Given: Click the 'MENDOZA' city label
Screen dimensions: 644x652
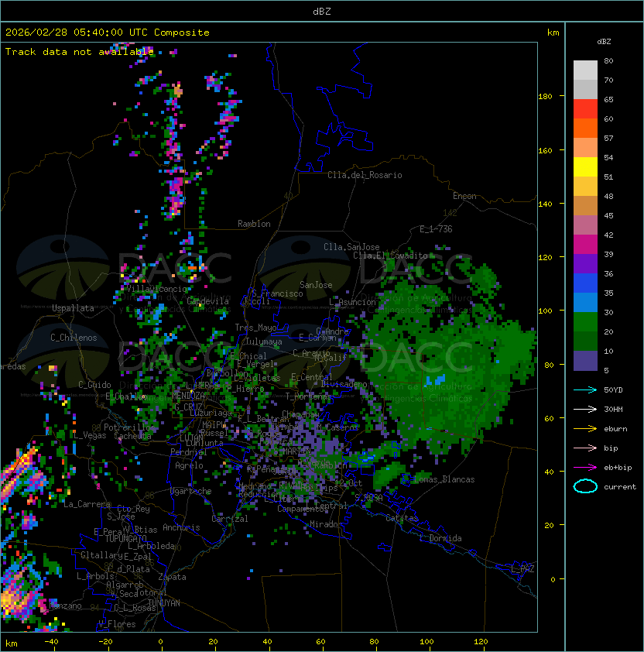Looking at the screenshot, I should [188, 395].
